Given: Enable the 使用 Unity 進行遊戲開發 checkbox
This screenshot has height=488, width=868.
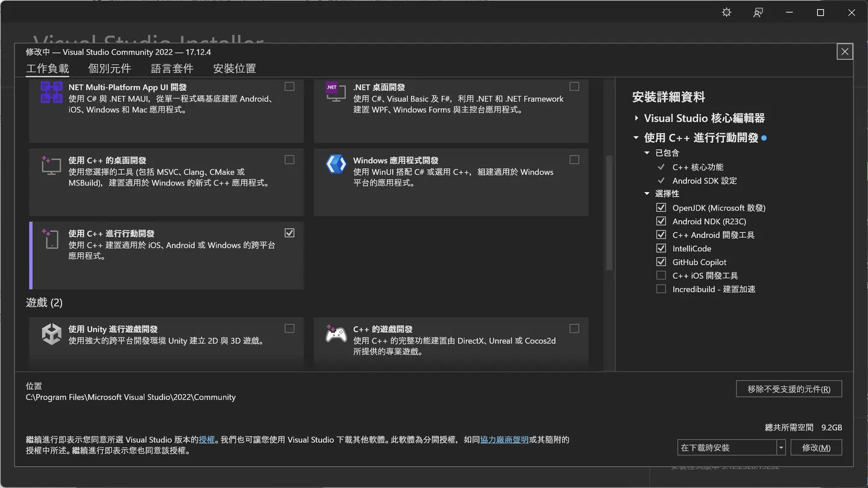Looking at the screenshot, I should pyautogui.click(x=289, y=328).
